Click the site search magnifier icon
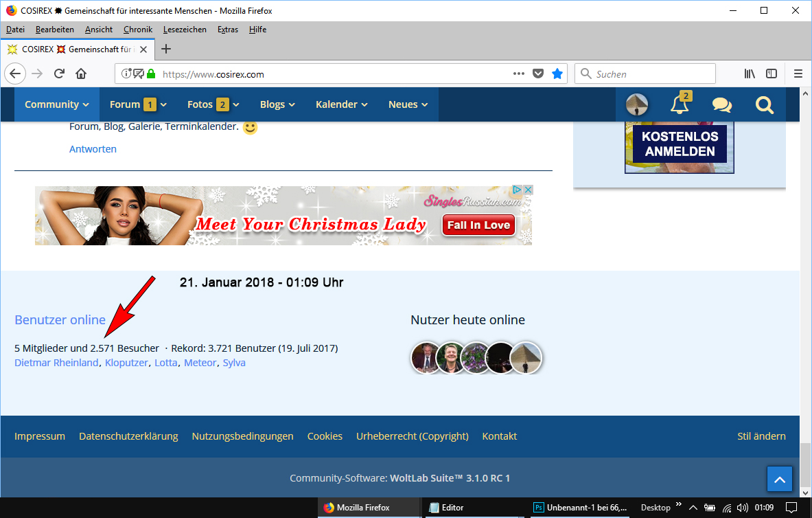812x518 pixels. point(764,105)
